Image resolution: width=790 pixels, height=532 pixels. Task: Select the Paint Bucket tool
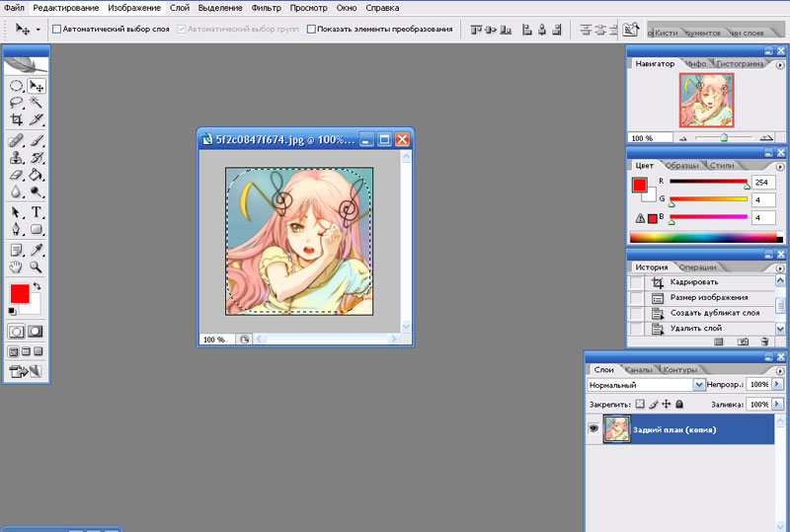(x=37, y=175)
